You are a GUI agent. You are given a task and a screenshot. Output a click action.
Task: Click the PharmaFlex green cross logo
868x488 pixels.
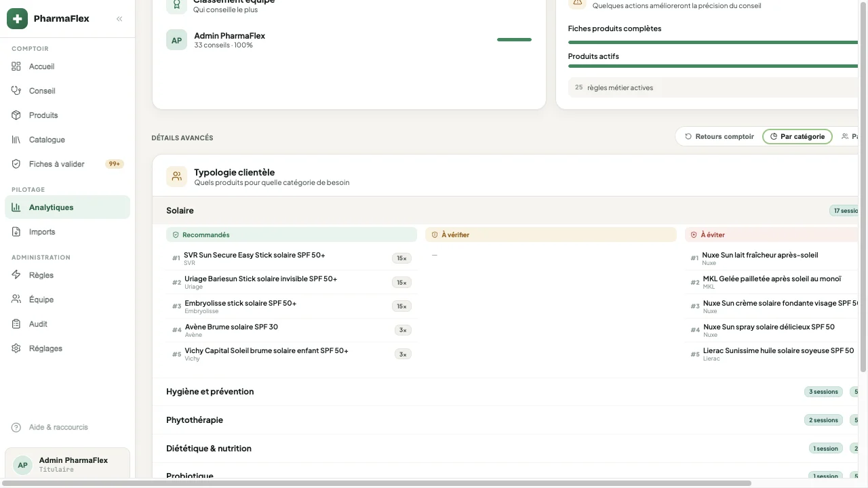[x=17, y=19]
